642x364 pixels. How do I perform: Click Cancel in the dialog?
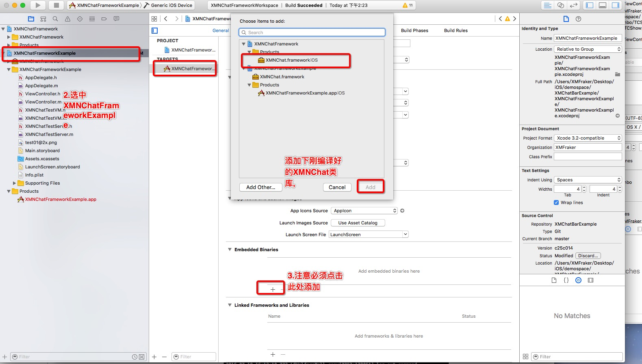pos(337,187)
